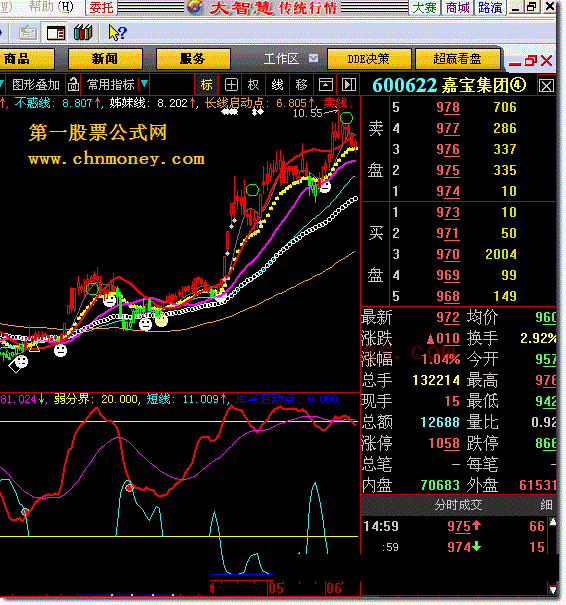Click the 姊妹线 indicator label

[127, 103]
